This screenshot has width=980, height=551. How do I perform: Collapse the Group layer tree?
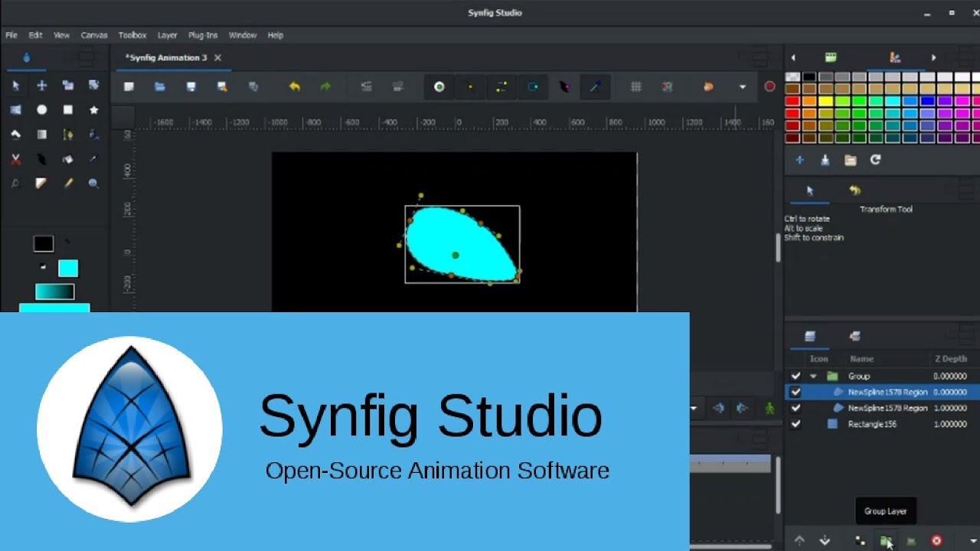813,376
